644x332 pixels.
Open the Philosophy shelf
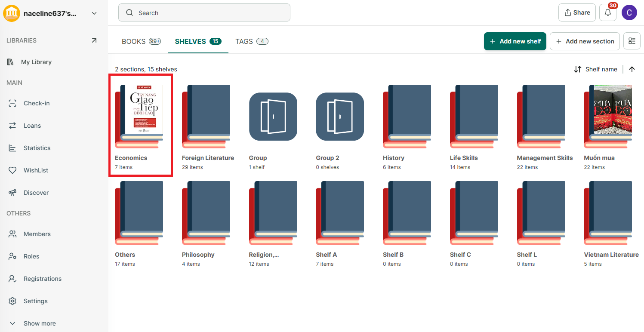tap(206, 224)
